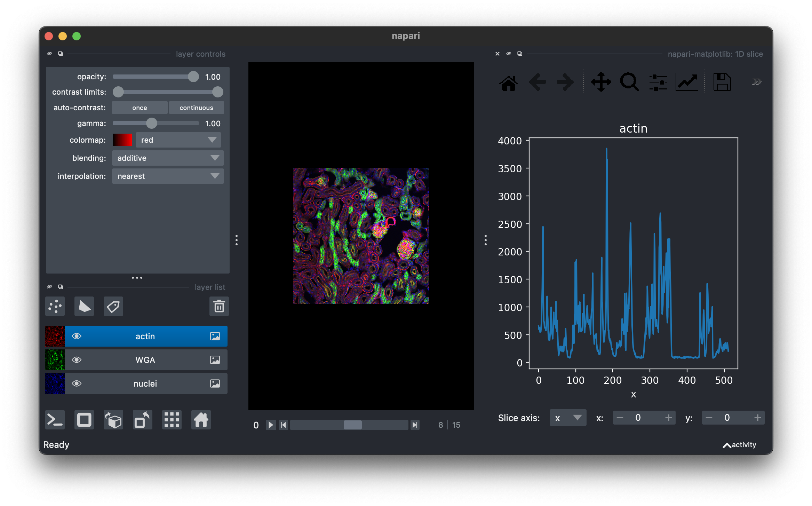812x506 pixels.
Task: Play the axis 0 animation
Action: [x=271, y=425]
